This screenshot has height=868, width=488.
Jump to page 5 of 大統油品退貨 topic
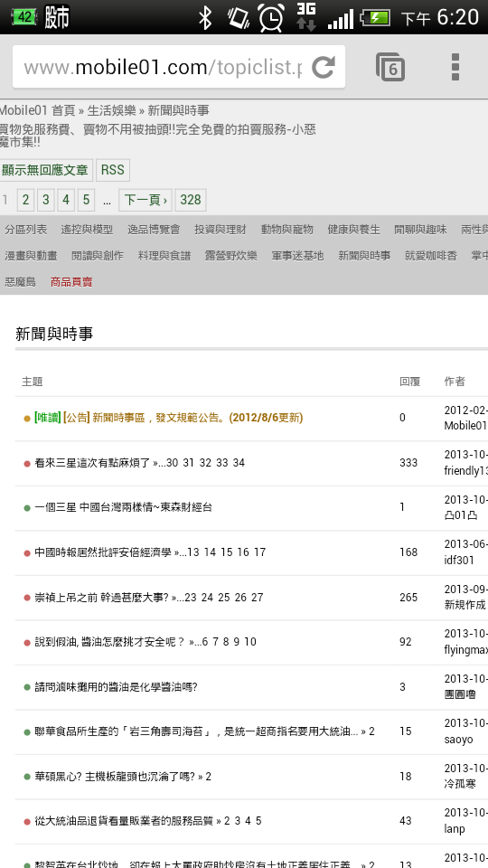pyautogui.click(x=258, y=821)
